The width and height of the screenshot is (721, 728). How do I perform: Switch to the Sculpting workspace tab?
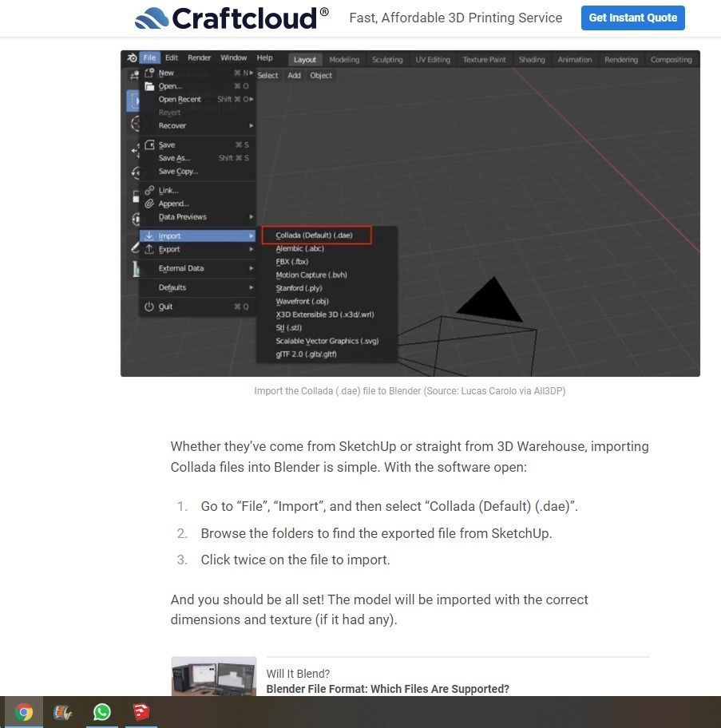point(387,59)
